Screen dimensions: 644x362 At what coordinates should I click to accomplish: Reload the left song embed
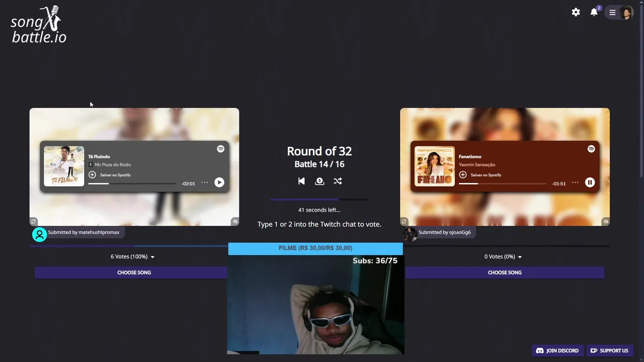click(33, 222)
